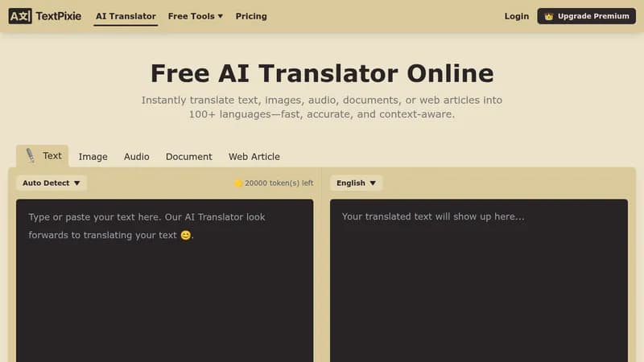This screenshot has width=644, height=362.
Task: Click the token coin icon
Action: click(x=238, y=183)
